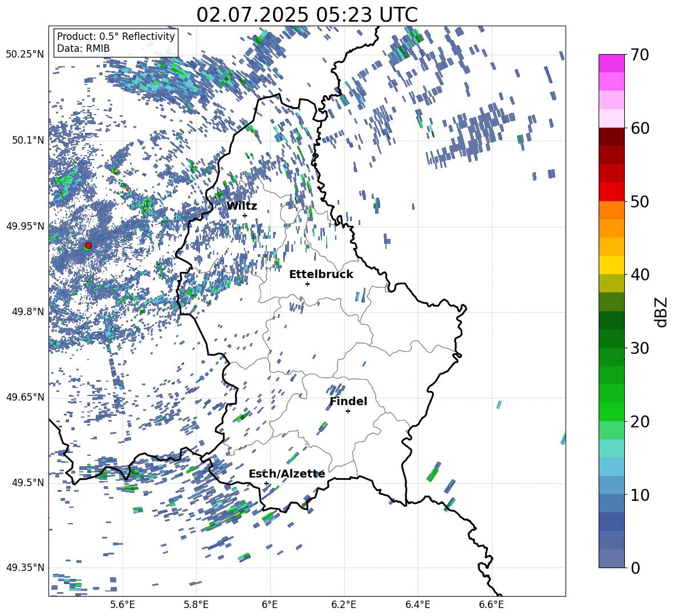
Task: Click the 49.95°N latitude label
Action: tap(25, 226)
